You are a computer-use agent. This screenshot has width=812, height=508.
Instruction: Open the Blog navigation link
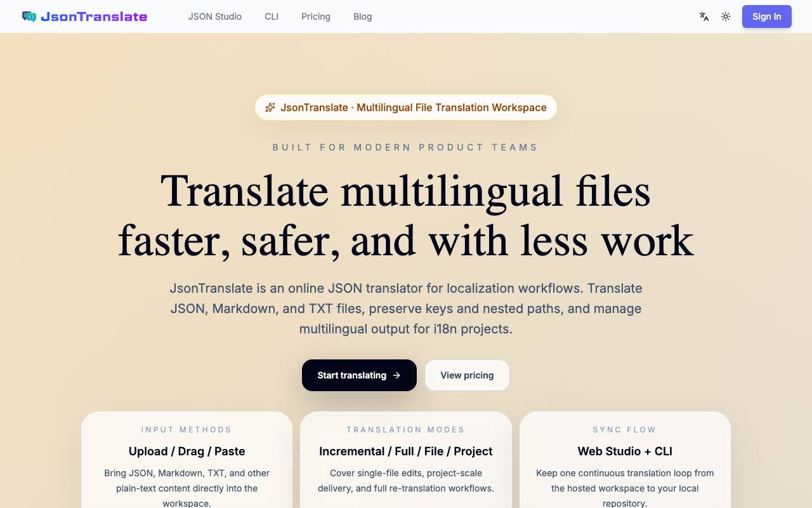coord(363,17)
